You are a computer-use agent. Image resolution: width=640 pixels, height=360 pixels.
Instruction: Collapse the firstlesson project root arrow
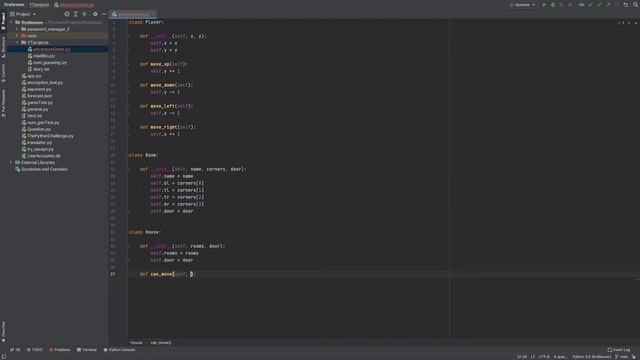click(x=11, y=22)
